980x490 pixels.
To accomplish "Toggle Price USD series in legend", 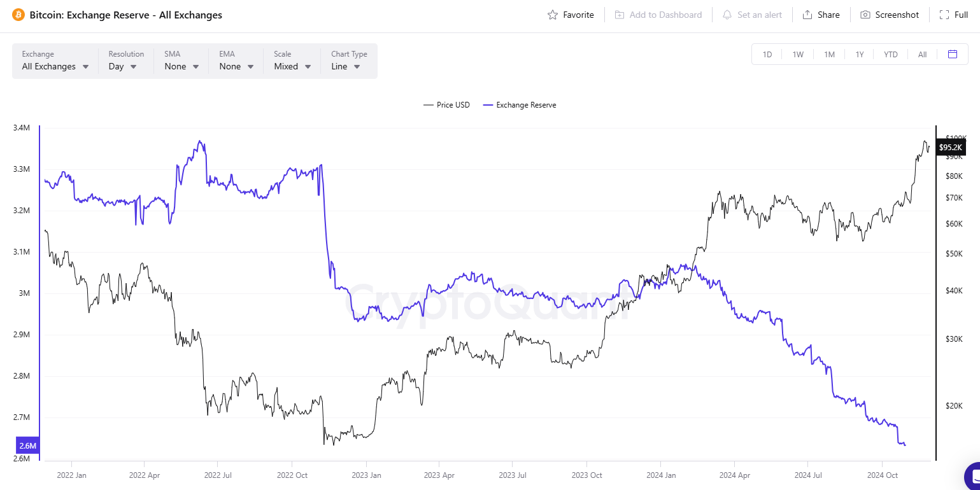I will tap(447, 105).
